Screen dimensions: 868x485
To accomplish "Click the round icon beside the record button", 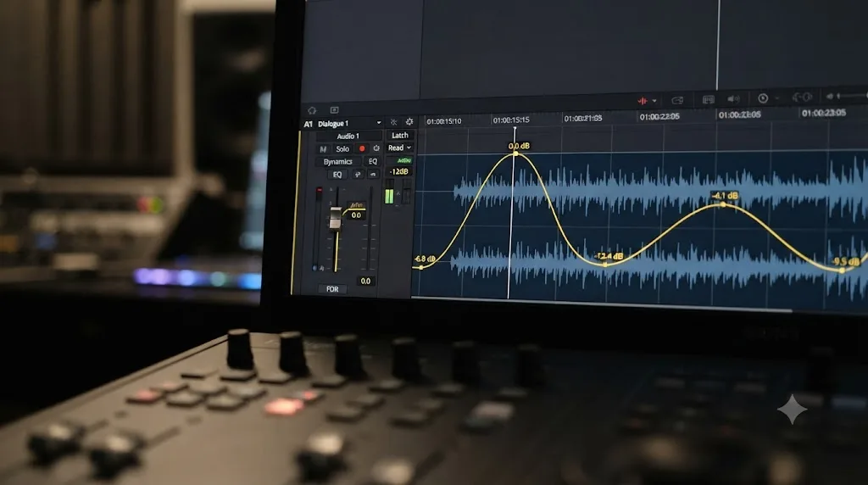I will click(x=376, y=148).
